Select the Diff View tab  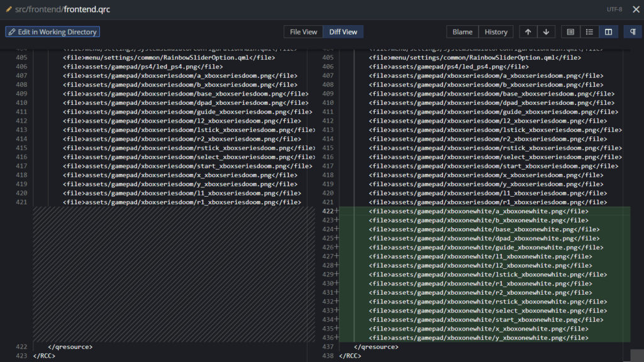pos(343,32)
